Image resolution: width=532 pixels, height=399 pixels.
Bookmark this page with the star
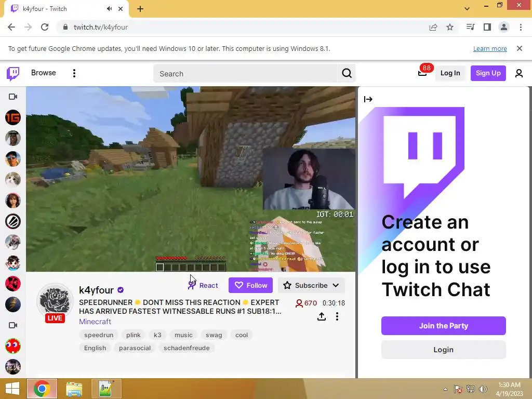(x=450, y=27)
